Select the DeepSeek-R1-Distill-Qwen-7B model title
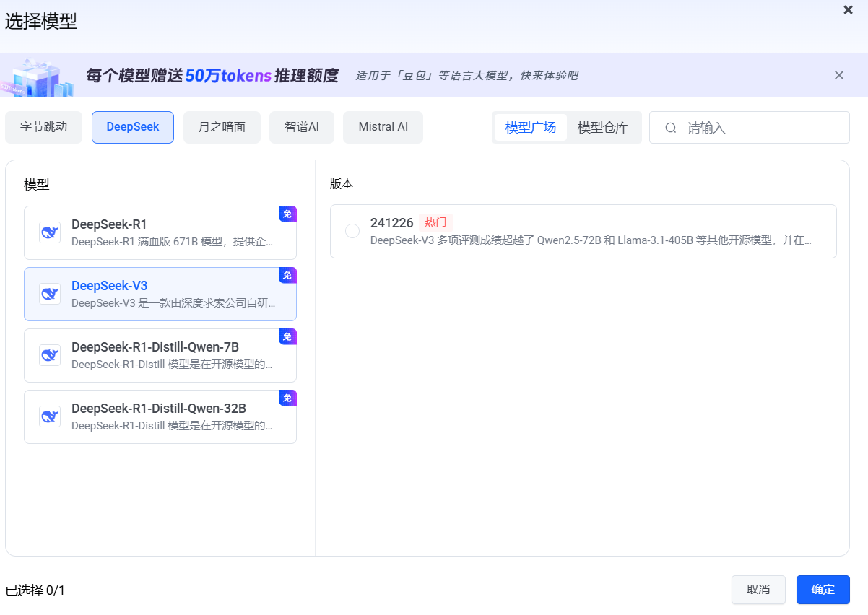Viewport: 868px width, 615px height. click(155, 347)
